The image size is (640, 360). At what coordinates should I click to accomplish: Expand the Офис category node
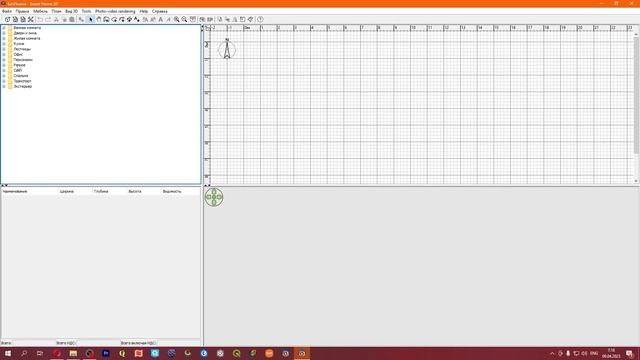(4, 54)
